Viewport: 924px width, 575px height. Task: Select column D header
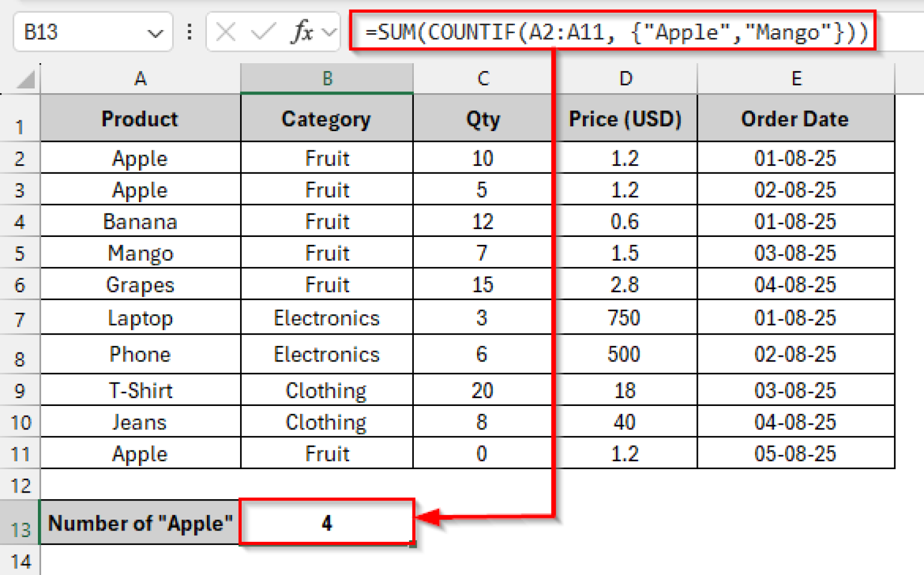[626, 79]
